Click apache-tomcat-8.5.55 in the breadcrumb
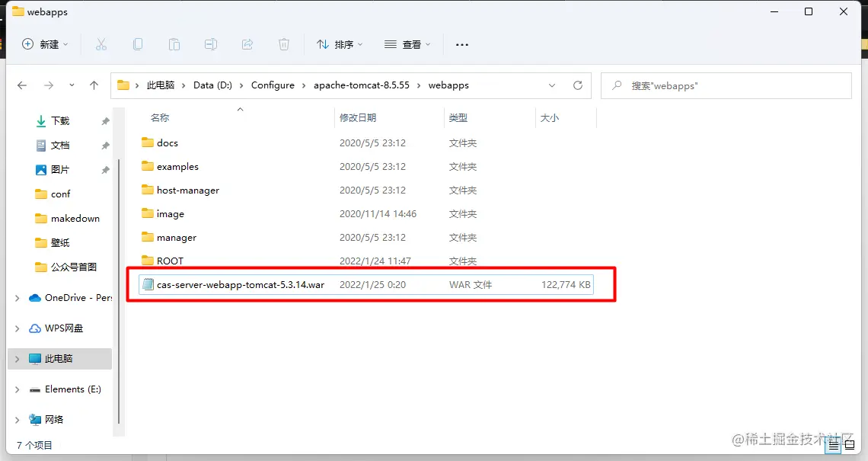This screenshot has height=461, width=868. coord(362,85)
